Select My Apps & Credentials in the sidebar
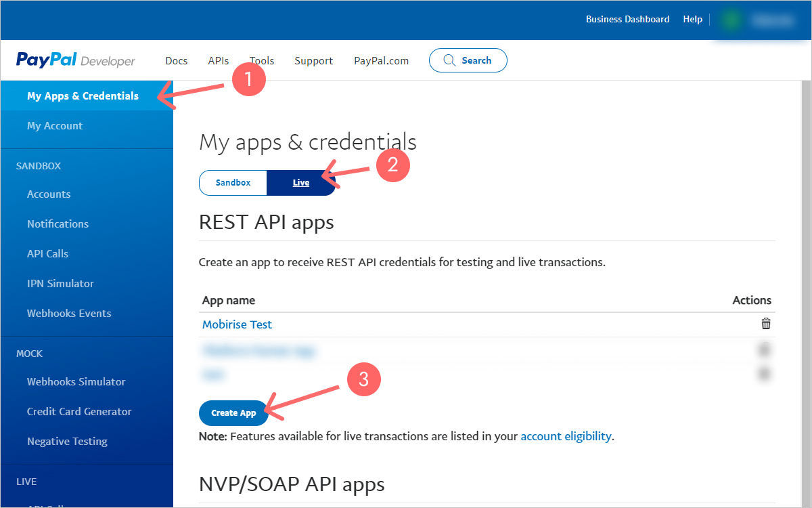The image size is (812, 508). click(x=87, y=96)
